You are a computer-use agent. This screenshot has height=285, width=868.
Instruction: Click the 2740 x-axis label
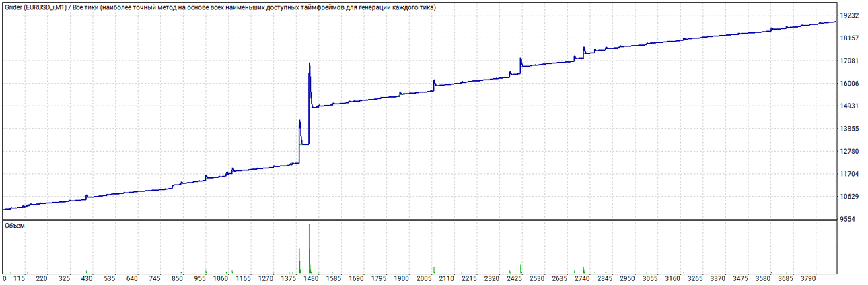[x=582, y=278]
